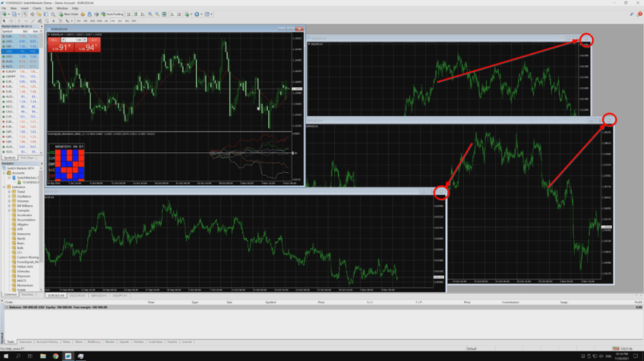Open the Indicators list toolbar icon
This screenshot has height=361, width=644.
(187, 14)
